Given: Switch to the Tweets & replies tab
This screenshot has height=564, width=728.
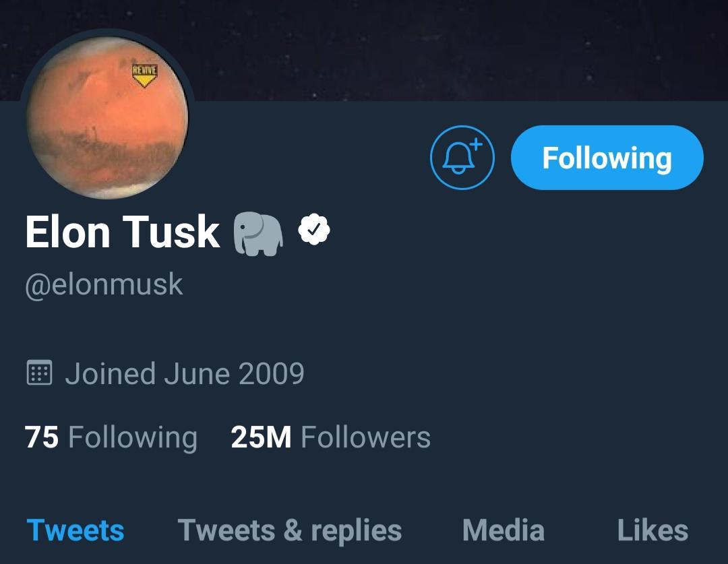Looking at the screenshot, I should tap(290, 530).
